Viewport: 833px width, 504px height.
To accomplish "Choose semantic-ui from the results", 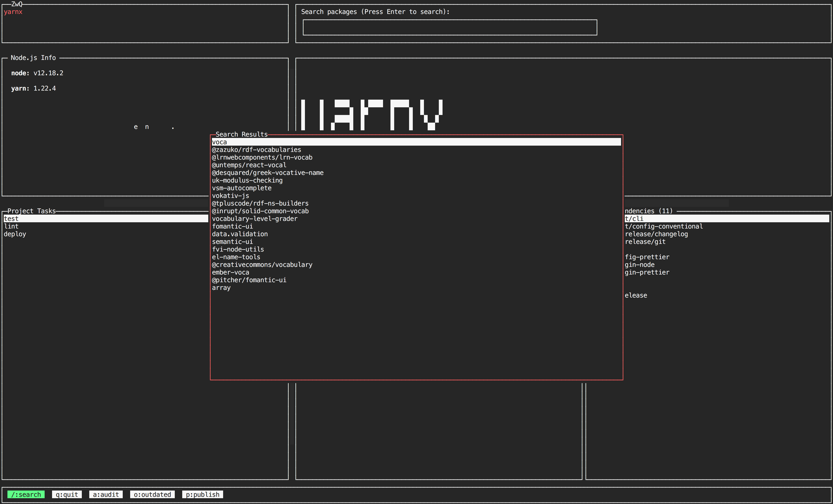I will click(x=232, y=242).
